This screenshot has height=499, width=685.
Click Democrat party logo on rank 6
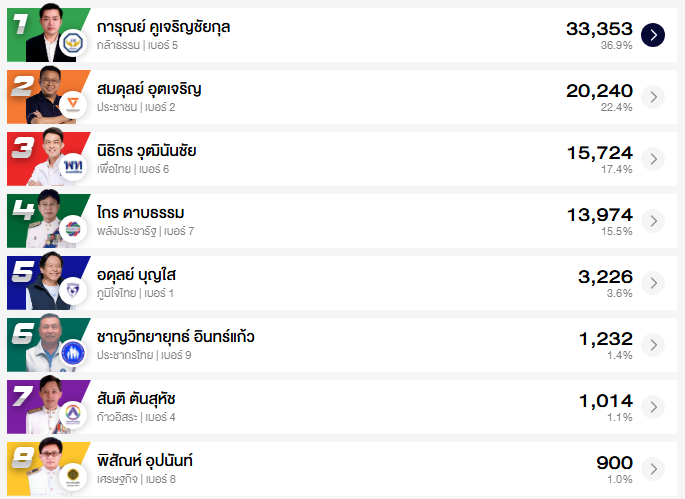tap(73, 353)
